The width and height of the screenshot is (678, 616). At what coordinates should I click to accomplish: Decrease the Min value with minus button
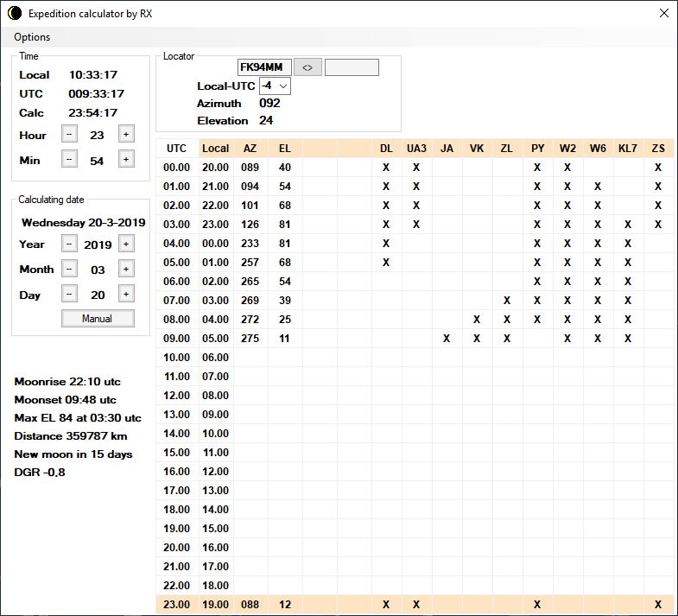coord(70,160)
